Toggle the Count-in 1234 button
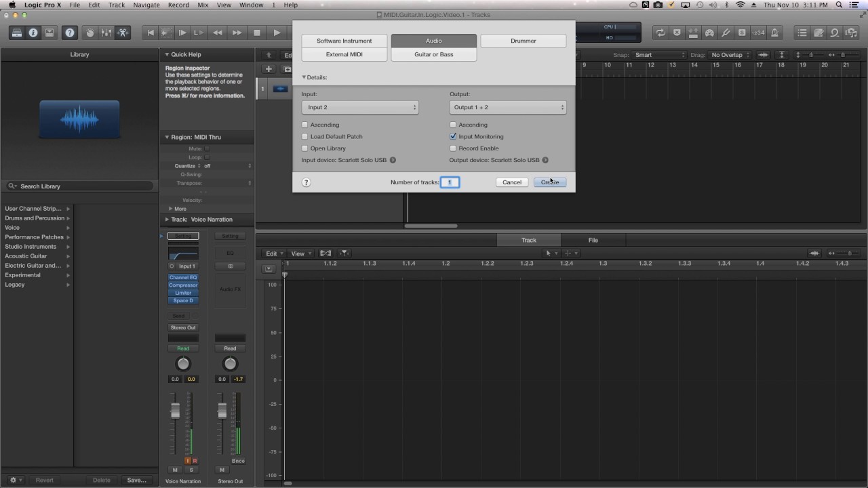868x488 pixels. point(758,33)
